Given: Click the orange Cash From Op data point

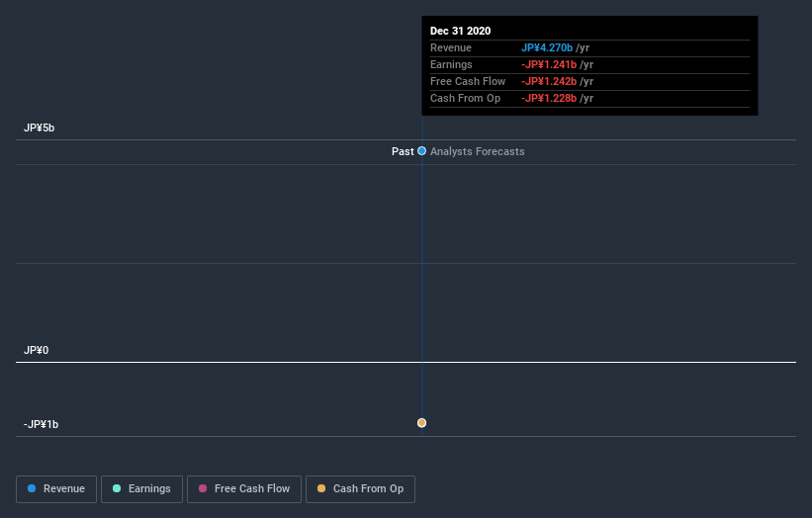Looking at the screenshot, I should pos(422,423).
